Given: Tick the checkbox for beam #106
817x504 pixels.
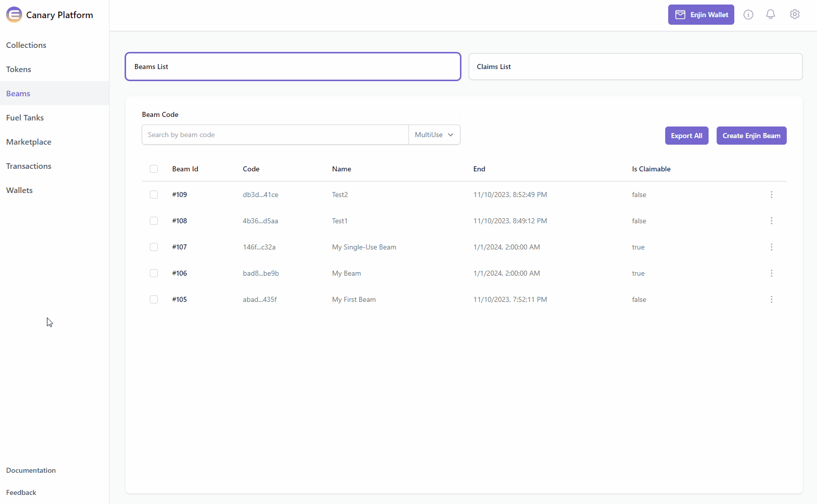Looking at the screenshot, I should click(154, 273).
